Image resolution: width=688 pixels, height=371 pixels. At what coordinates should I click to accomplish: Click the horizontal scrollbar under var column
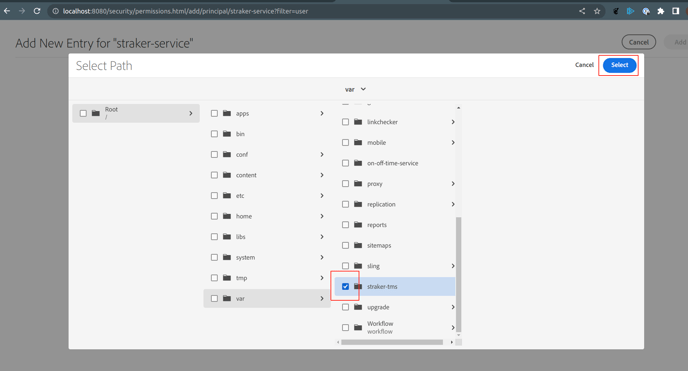click(392, 342)
